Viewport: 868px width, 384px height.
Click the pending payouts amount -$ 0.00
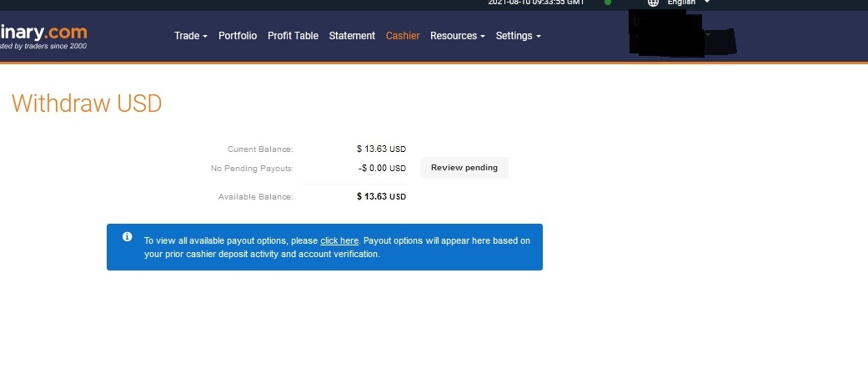382,168
